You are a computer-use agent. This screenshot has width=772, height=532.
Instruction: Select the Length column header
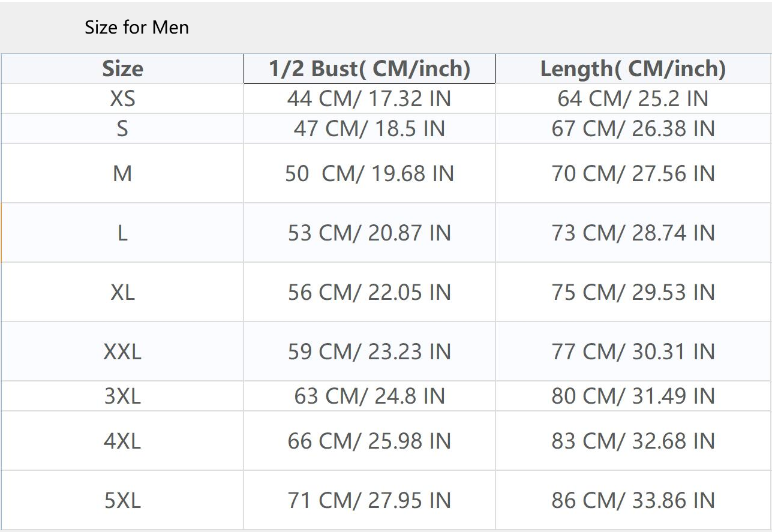pos(633,69)
